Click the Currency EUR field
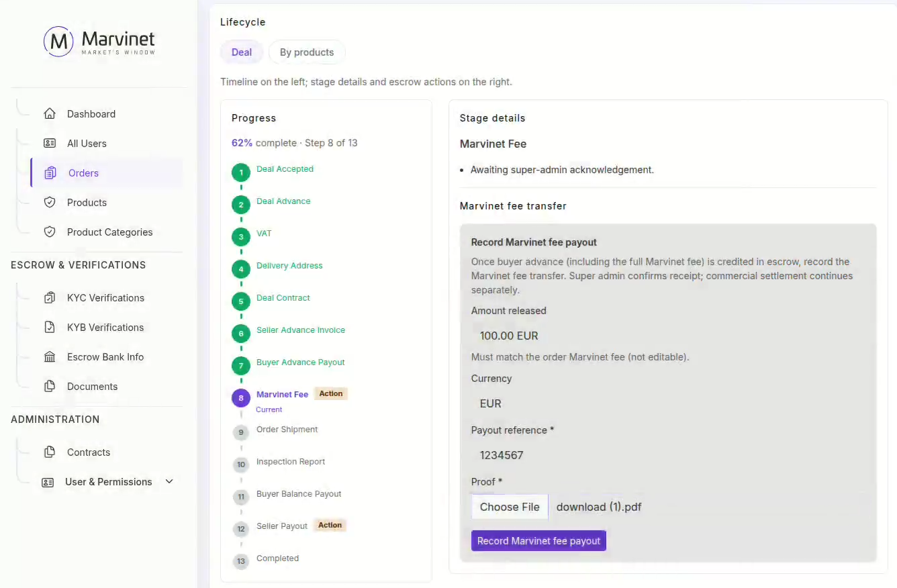This screenshot has width=897, height=588. click(668, 403)
